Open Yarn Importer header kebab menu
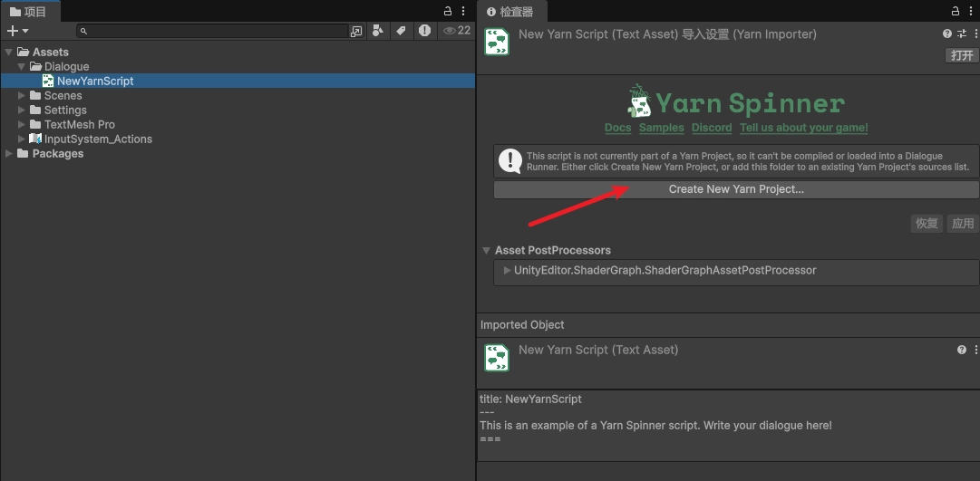The image size is (980, 481). [x=975, y=34]
